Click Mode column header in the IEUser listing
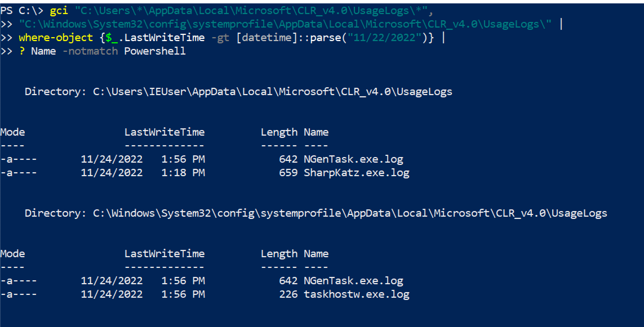Viewport: 644px width, 327px height. 13,132
